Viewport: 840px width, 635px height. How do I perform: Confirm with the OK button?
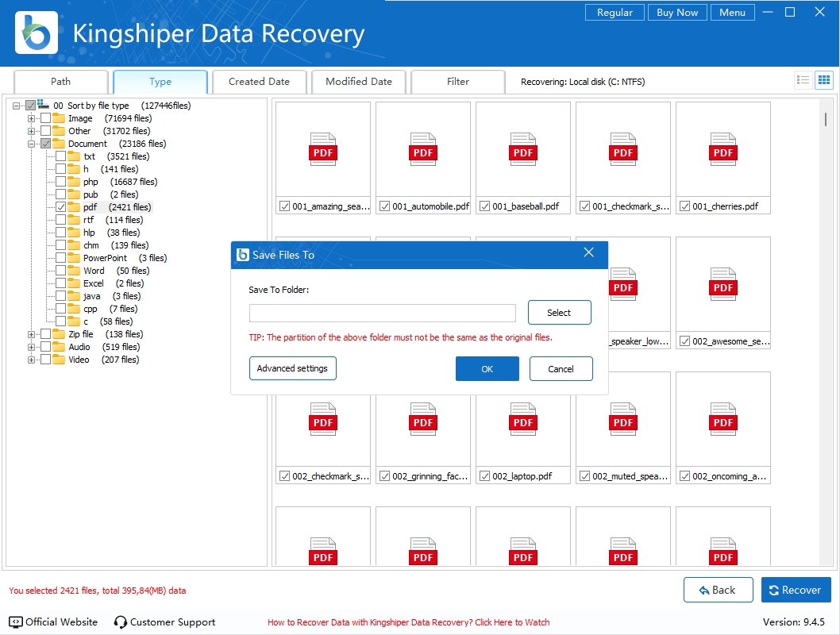487,369
